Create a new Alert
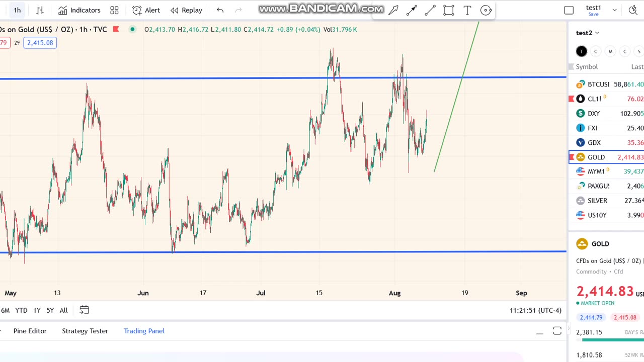Viewport: 644px width, 362px height. point(146,10)
